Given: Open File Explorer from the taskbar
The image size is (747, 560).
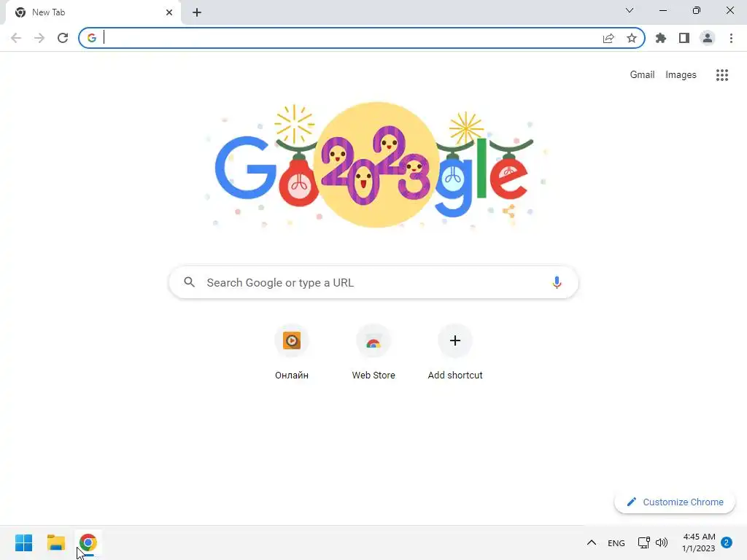Looking at the screenshot, I should (x=55, y=542).
